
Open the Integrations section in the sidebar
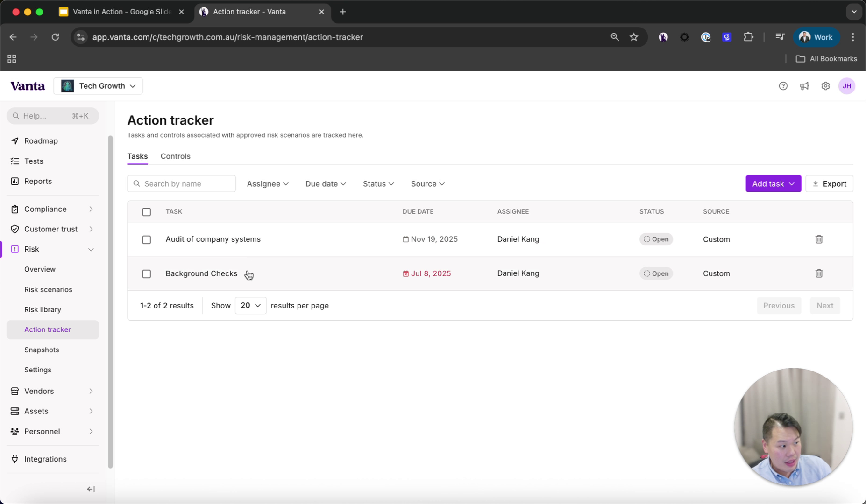click(44, 459)
